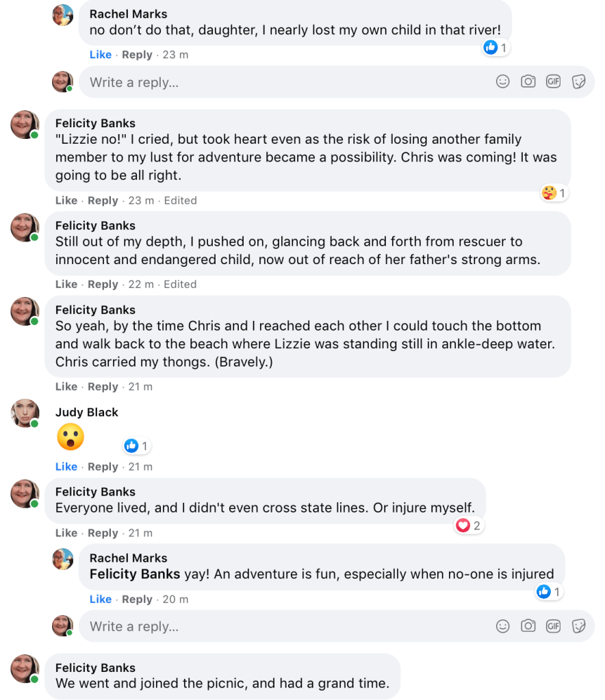Viewport: 605px width, 700px height.
Task: Focus the top 'Write a reply...' field
Action: (274, 82)
